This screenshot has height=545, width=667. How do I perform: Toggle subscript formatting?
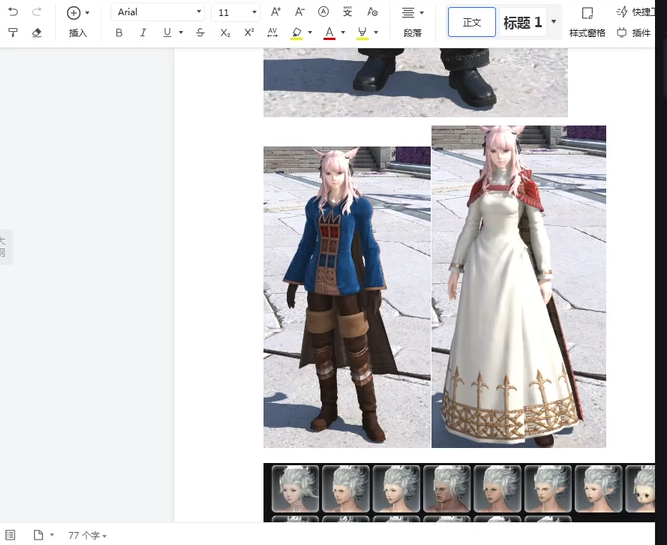tap(225, 32)
